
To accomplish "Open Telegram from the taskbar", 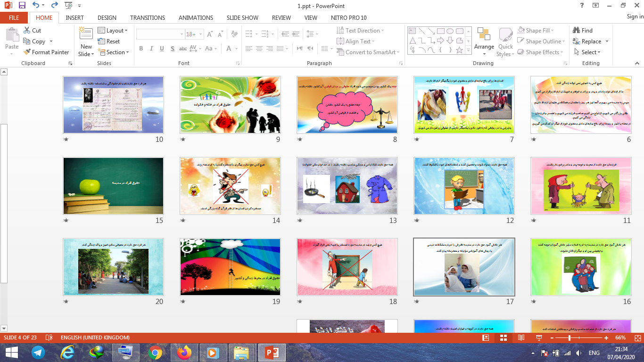I will (38, 352).
